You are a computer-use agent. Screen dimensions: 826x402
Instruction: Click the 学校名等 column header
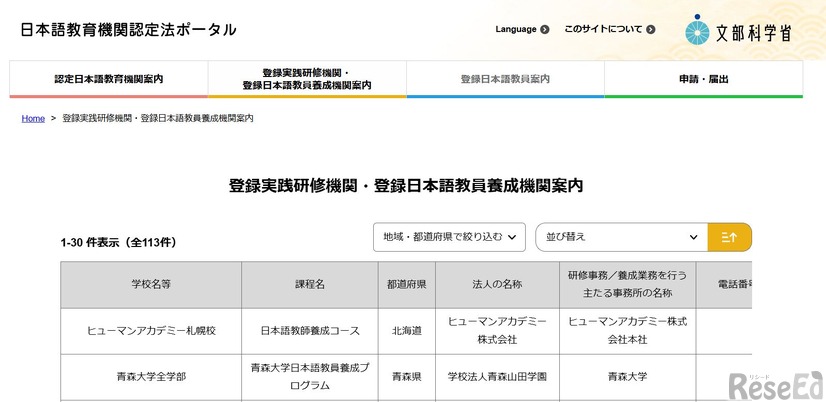point(151,285)
